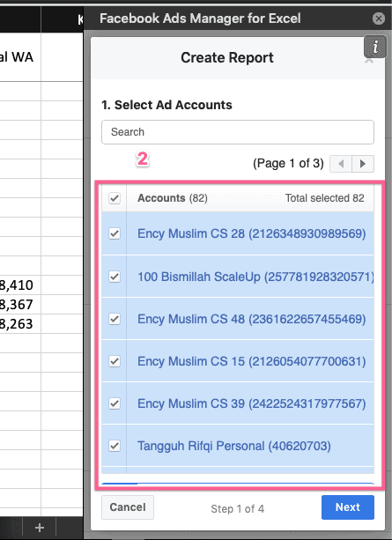Screen dimensions: 392x540
Task: Uncheck the Ency Muslim CS 39 account checkbox
Action: [x=115, y=403]
